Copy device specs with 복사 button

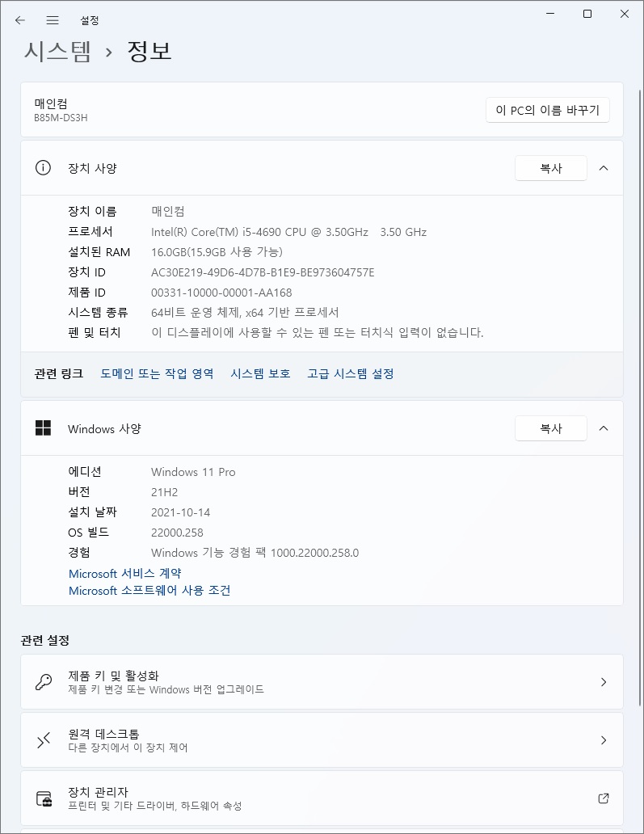[551, 168]
